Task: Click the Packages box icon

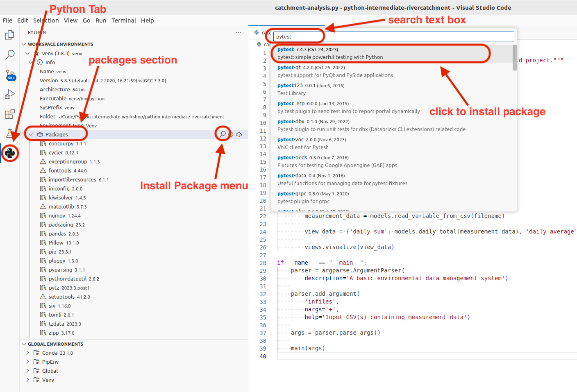Action: click(x=40, y=134)
